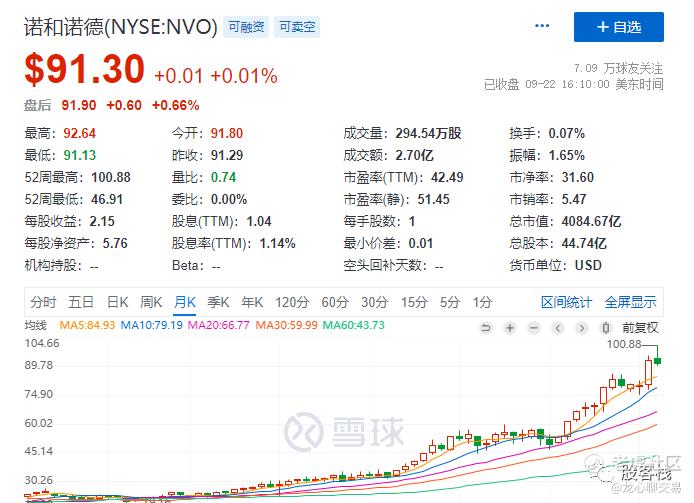694x503 pixels.
Task: Click the 最低 value 91.13
Action: click(80, 155)
